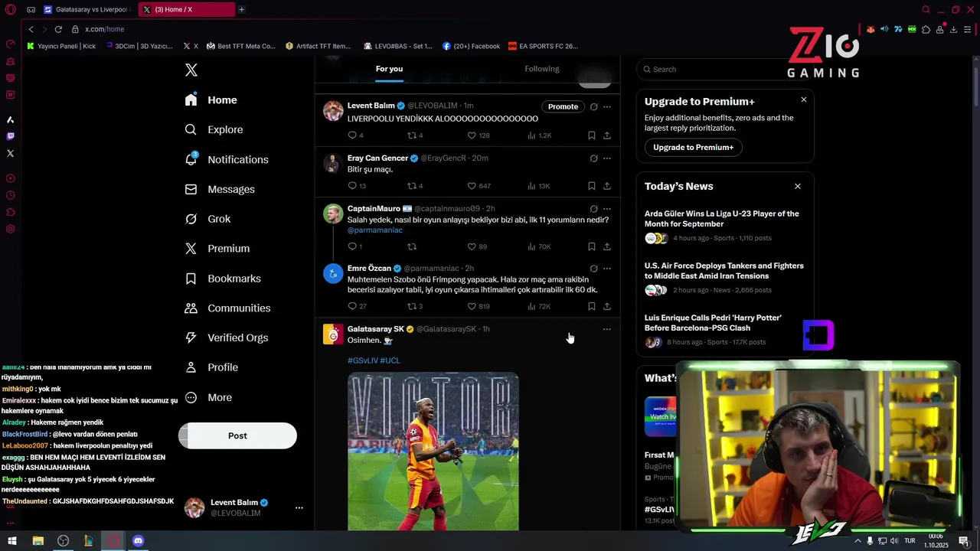Open Grok icon on Eray Can Gencer's post

(593, 158)
